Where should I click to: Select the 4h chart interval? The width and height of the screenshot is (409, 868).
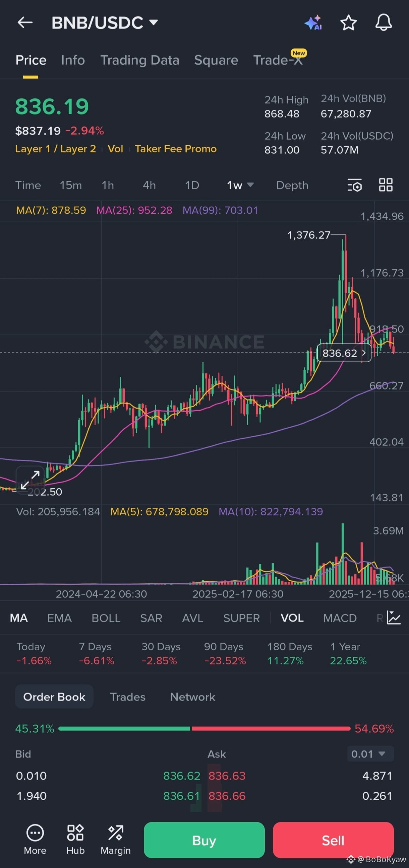tap(149, 185)
